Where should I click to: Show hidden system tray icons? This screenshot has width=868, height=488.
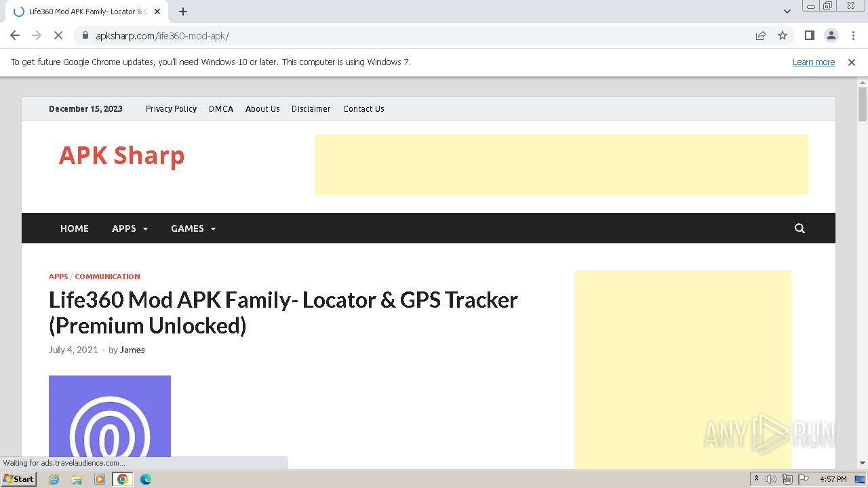(757, 479)
